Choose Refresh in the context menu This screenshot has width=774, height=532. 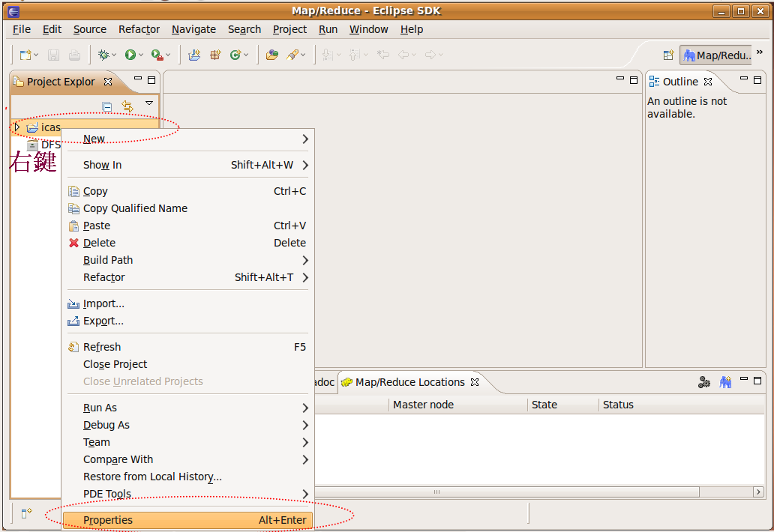(101, 346)
